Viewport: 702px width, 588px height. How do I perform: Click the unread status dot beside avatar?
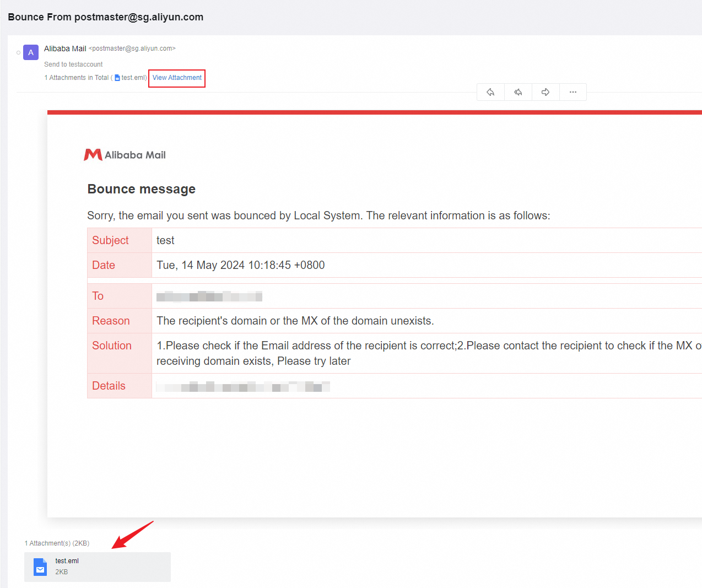(x=18, y=53)
